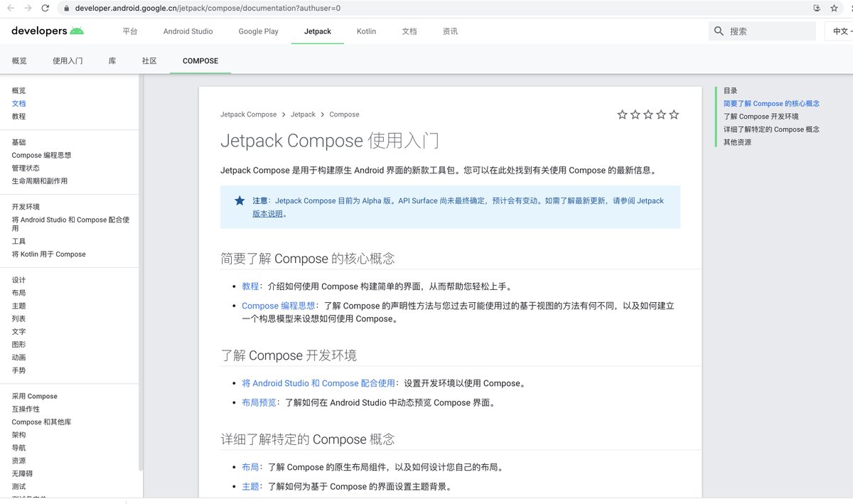
Task: Open 生命周期和副作用 in the sidebar
Action: coord(40,181)
